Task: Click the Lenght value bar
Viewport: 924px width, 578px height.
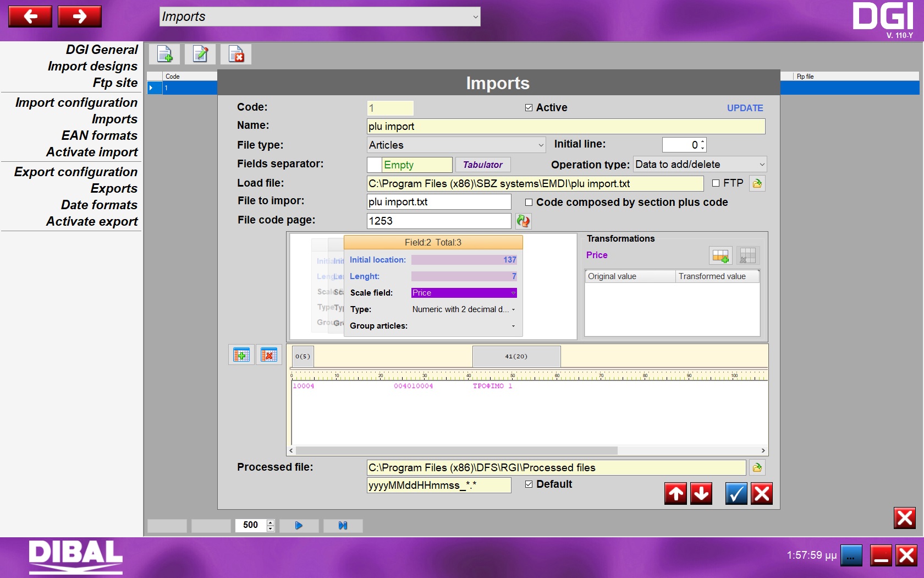Action: 464,276
